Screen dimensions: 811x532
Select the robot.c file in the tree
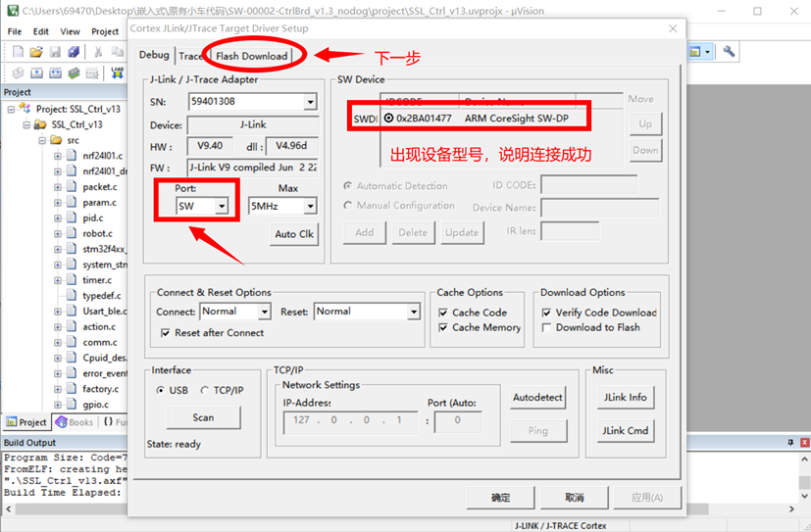(98, 233)
